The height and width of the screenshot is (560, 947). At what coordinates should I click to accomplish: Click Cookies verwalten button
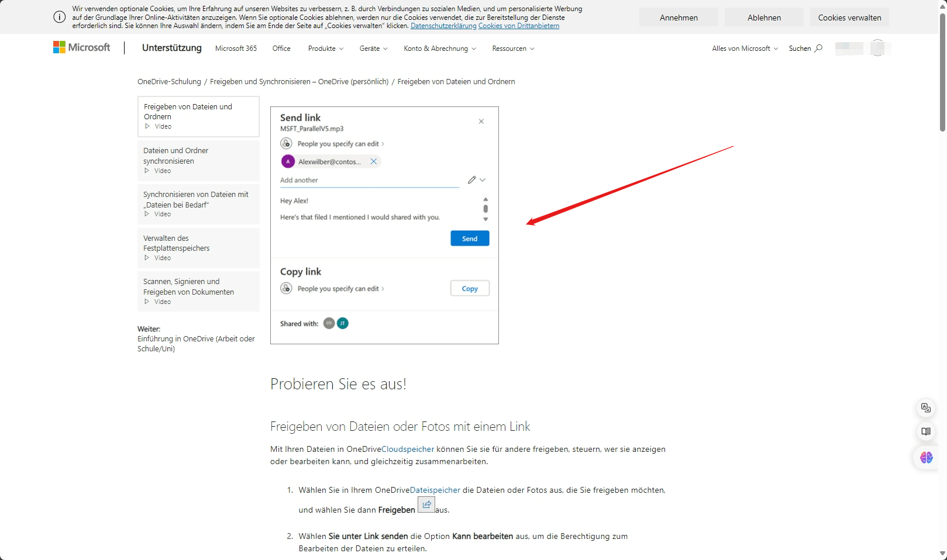point(849,18)
